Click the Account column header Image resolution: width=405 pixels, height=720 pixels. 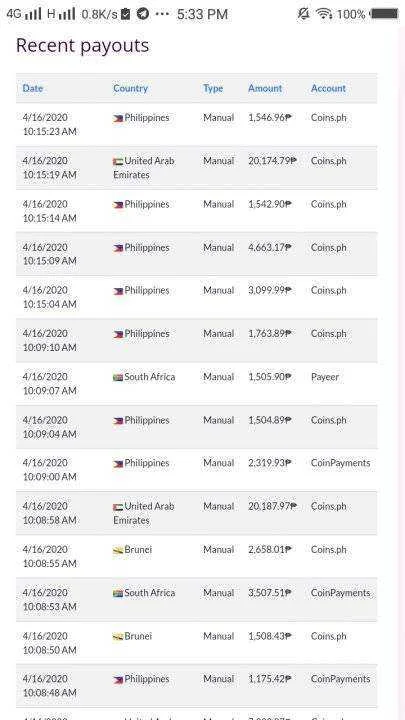pyautogui.click(x=328, y=88)
